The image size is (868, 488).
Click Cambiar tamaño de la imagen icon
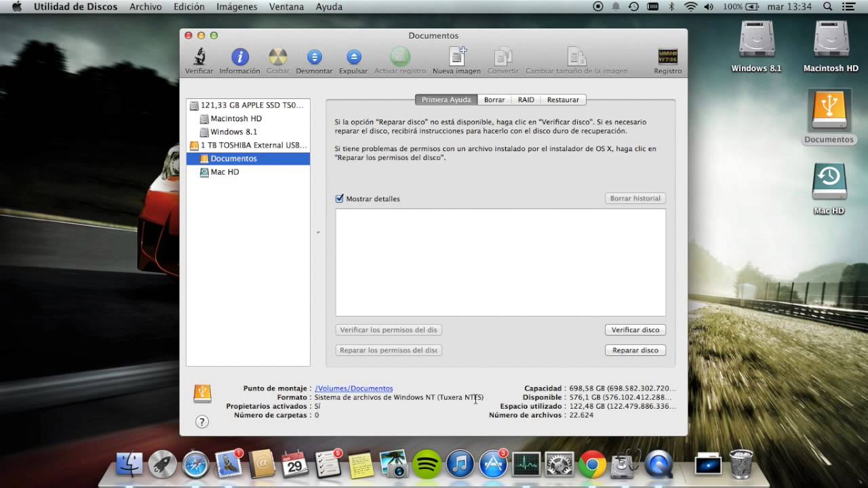[x=576, y=56]
